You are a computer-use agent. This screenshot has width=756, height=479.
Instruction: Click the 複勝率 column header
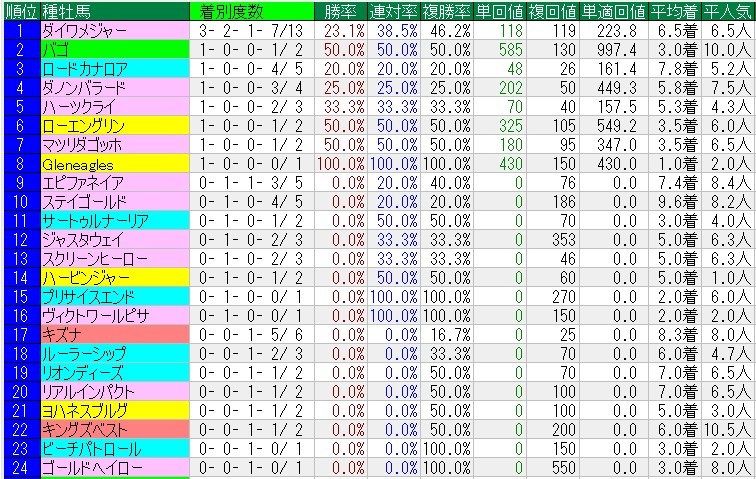tap(446, 12)
